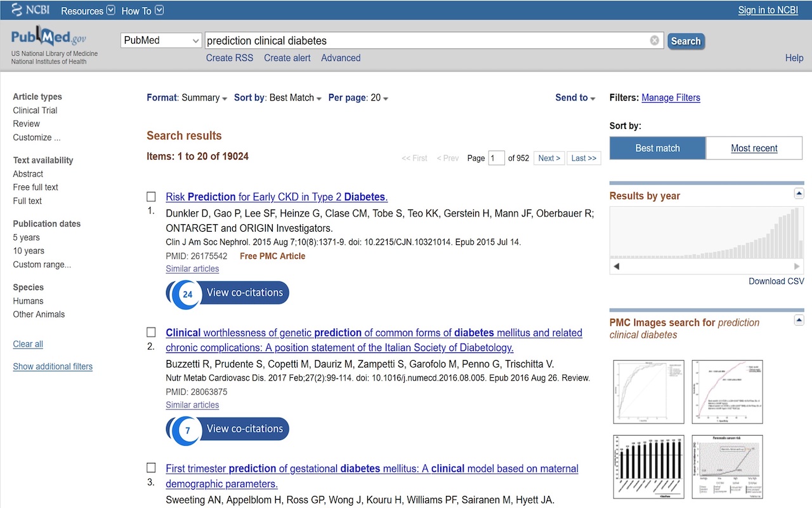Open the Resources menu

point(88,11)
